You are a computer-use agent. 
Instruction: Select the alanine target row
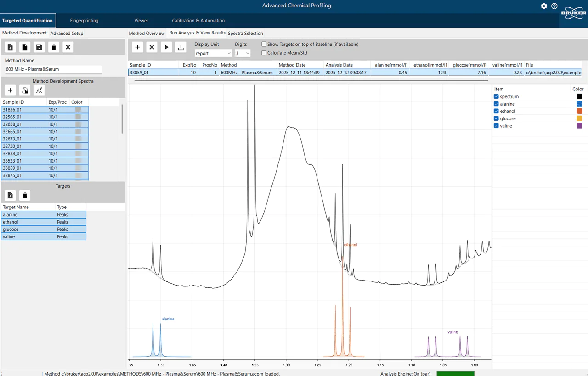44,215
